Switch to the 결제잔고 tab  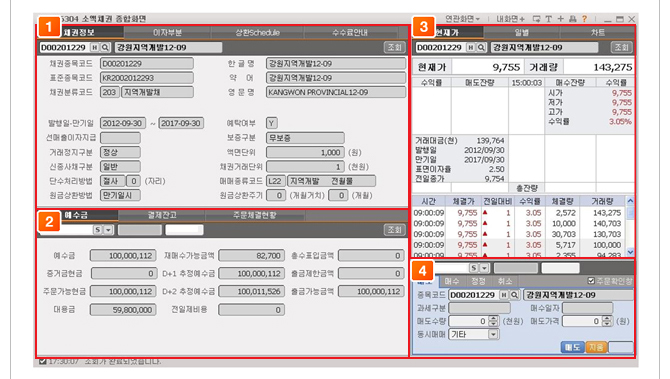coord(162,215)
